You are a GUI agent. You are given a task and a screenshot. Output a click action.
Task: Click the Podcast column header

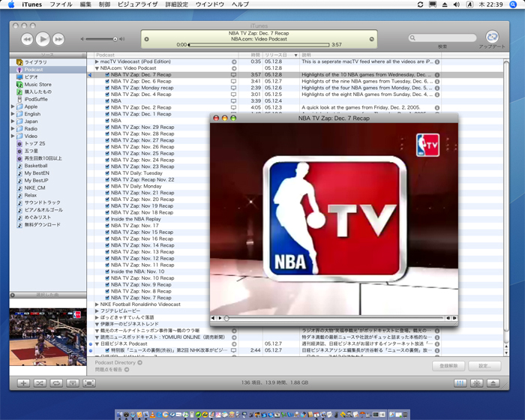coord(166,55)
